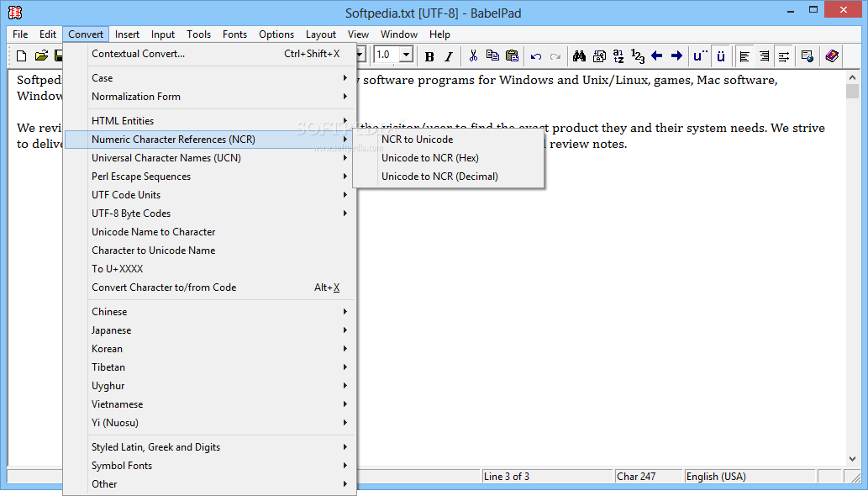Toggle the word wrap icon
The height and width of the screenshot is (496, 868).
click(x=784, y=56)
